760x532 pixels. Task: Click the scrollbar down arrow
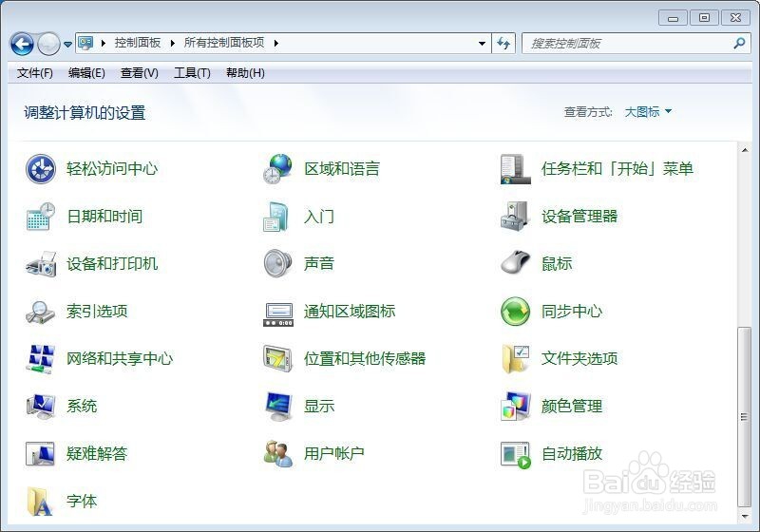[x=745, y=517]
